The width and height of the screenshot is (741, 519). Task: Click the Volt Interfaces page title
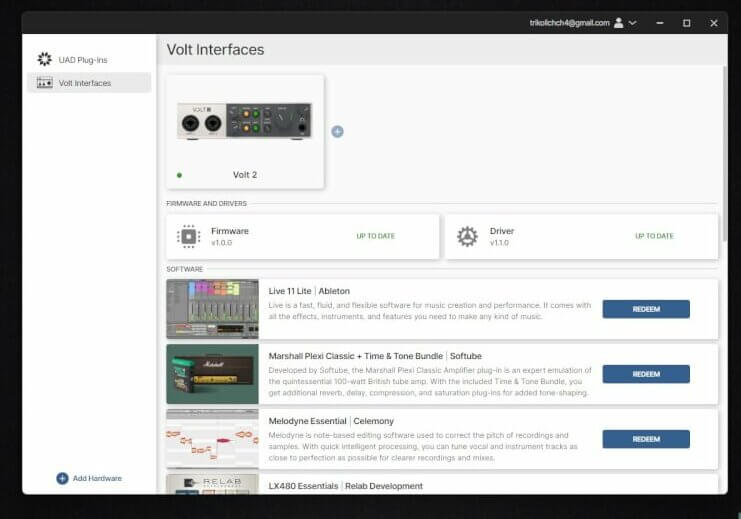click(215, 50)
